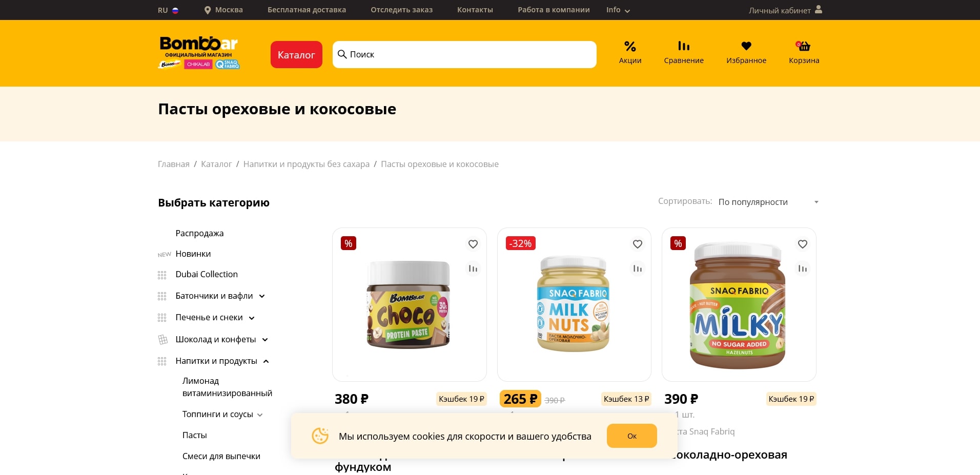Open the Корзина shopping basket icon
The image size is (980, 475).
click(x=804, y=46)
